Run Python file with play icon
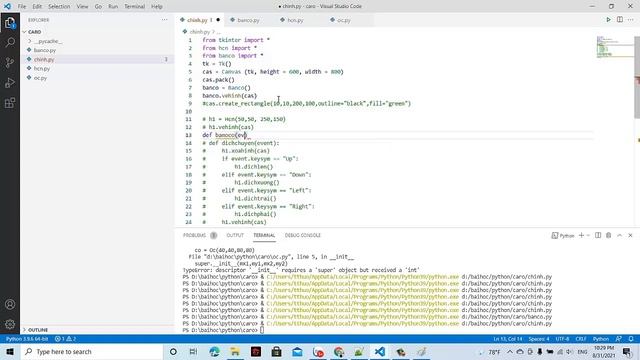The image size is (640, 360). 608,20
